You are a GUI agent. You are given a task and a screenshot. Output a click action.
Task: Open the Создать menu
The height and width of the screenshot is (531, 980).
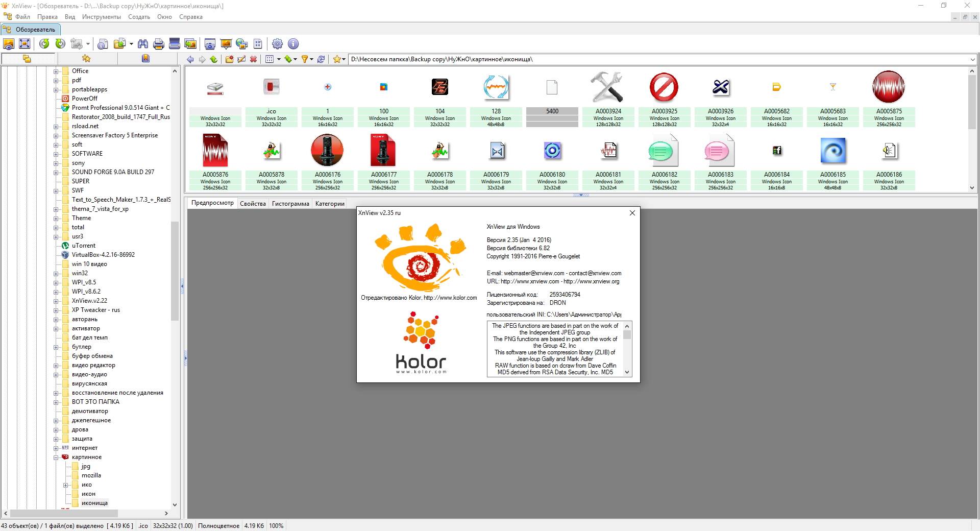pos(139,17)
